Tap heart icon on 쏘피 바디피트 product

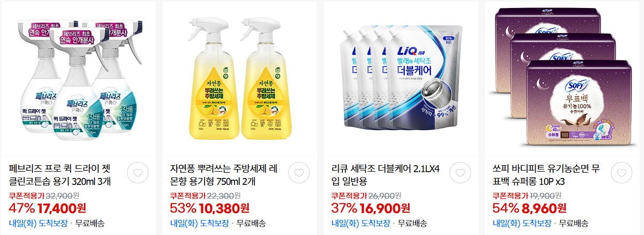(x=622, y=173)
